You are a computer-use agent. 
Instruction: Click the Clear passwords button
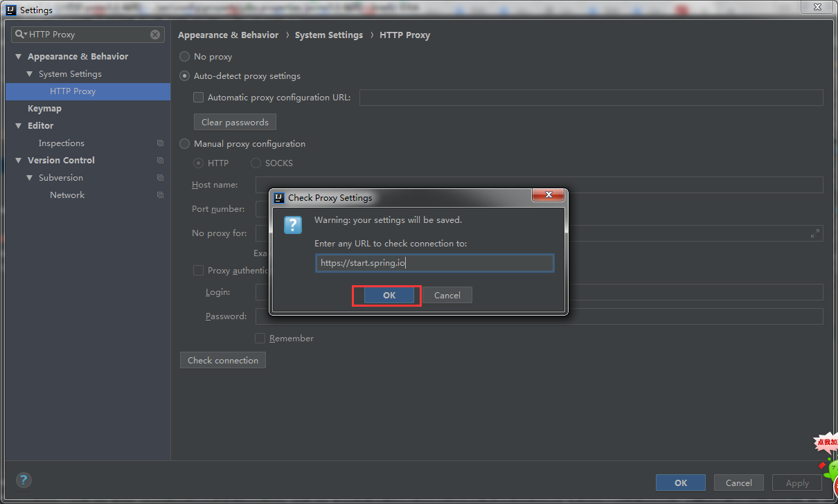tap(235, 123)
